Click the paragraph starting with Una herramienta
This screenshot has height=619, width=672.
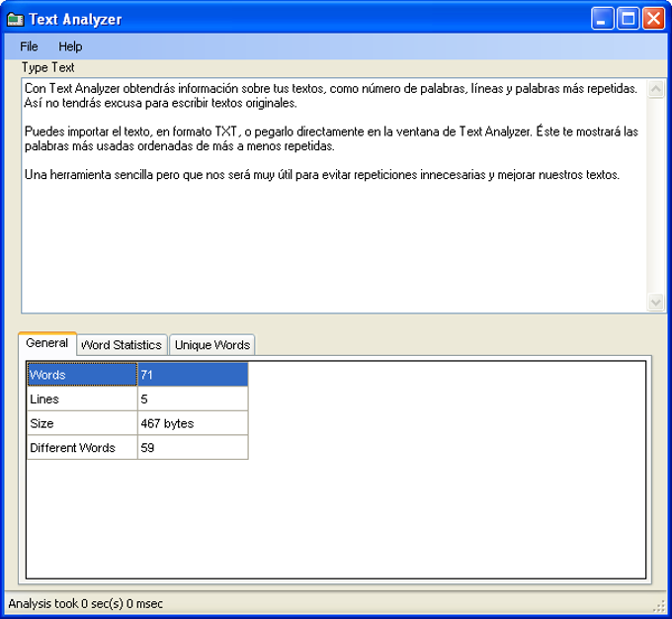pyautogui.click(x=322, y=175)
